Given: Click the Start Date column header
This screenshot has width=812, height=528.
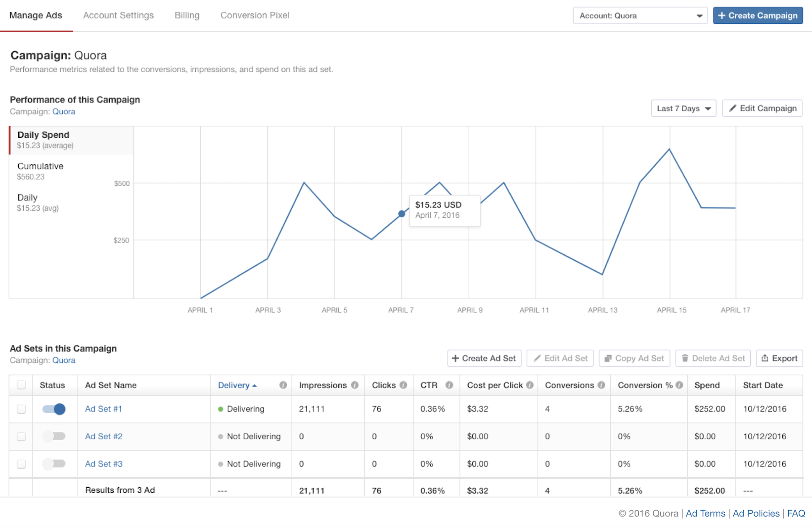Looking at the screenshot, I should [769, 385].
